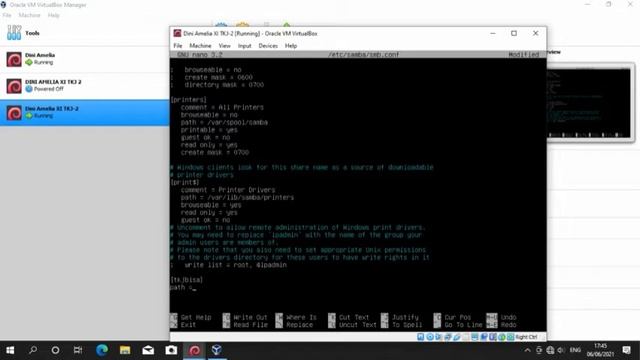This screenshot has width=640, height=360.
Task: Click 'write list = root, @lpadmin' line
Action: pos(236,265)
